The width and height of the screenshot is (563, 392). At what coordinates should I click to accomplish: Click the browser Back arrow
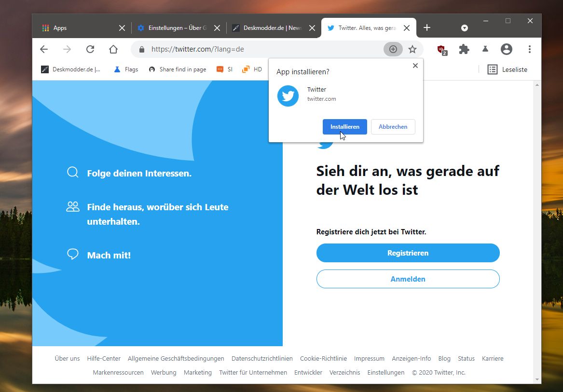tap(44, 49)
